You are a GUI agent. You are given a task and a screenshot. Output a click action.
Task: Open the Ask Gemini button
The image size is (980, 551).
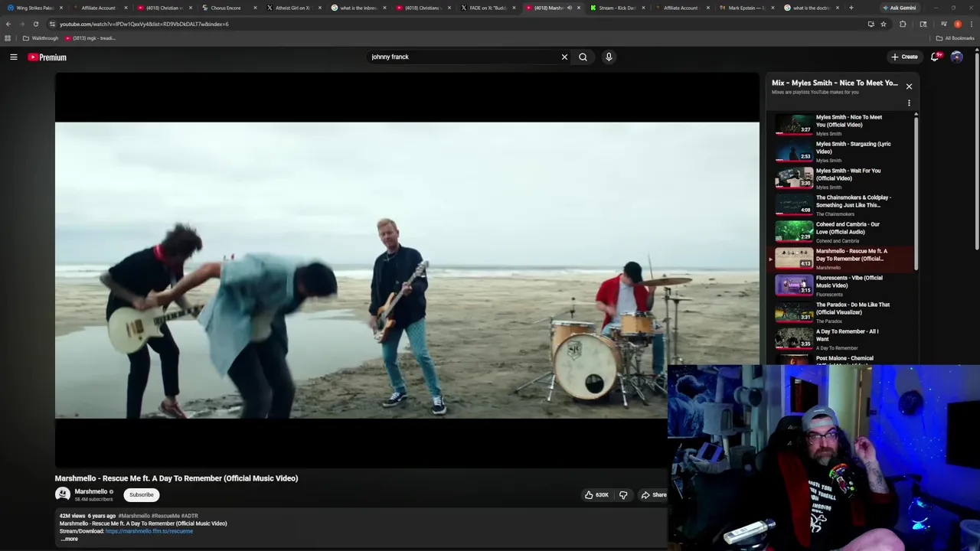(x=899, y=8)
